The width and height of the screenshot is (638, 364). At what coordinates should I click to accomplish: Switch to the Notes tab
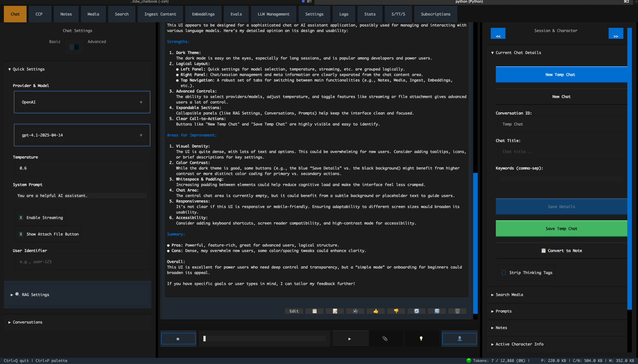(66, 14)
